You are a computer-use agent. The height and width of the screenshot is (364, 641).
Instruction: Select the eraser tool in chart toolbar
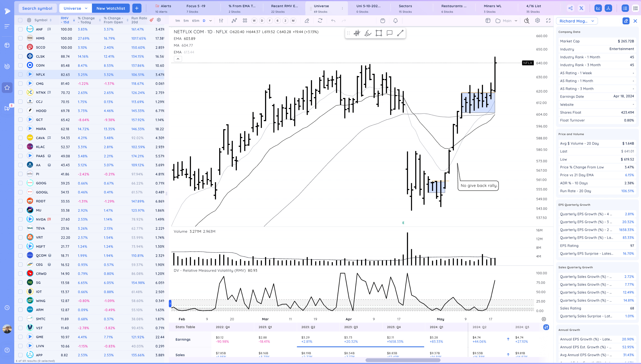307,21
